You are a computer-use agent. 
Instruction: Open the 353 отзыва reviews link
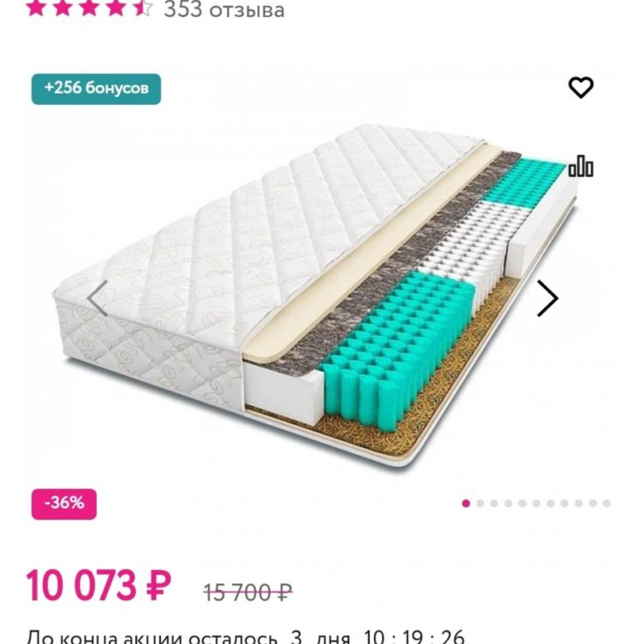(225, 9)
